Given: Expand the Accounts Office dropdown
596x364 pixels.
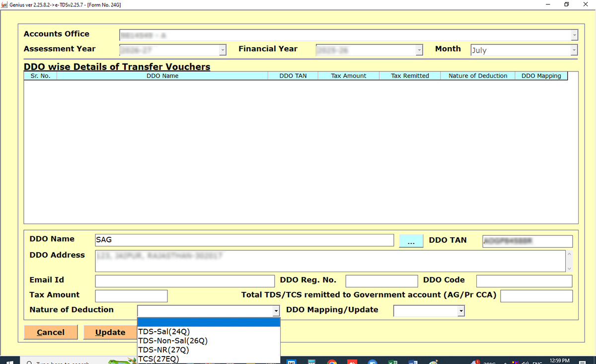Looking at the screenshot, I should point(574,35).
